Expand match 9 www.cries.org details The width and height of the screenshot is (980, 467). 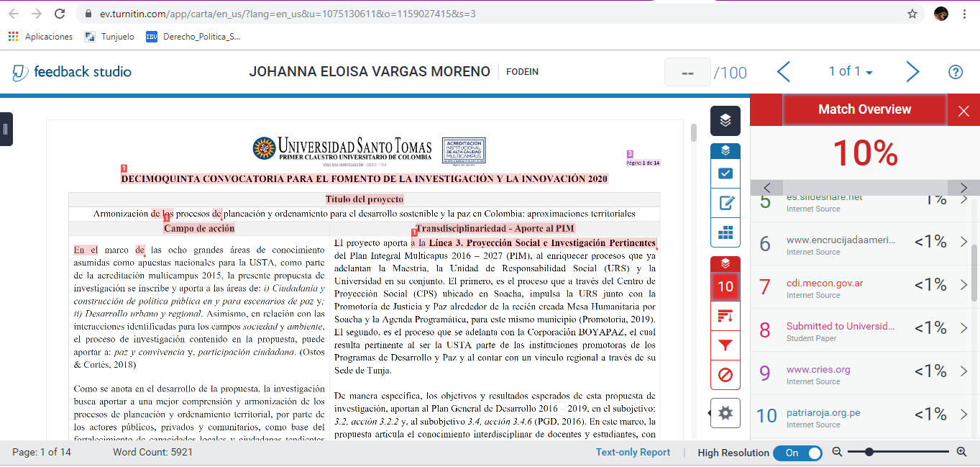(964, 371)
